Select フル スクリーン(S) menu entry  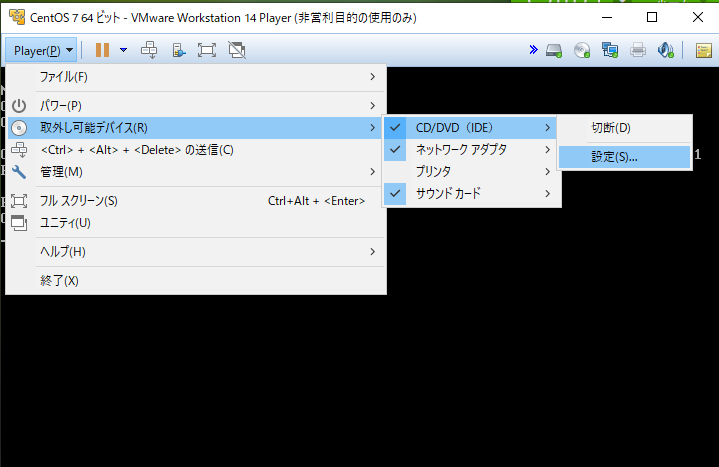pos(196,201)
